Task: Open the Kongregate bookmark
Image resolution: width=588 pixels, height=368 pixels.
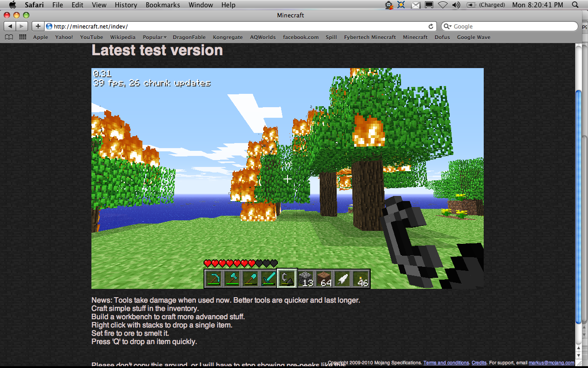Action: tap(227, 37)
